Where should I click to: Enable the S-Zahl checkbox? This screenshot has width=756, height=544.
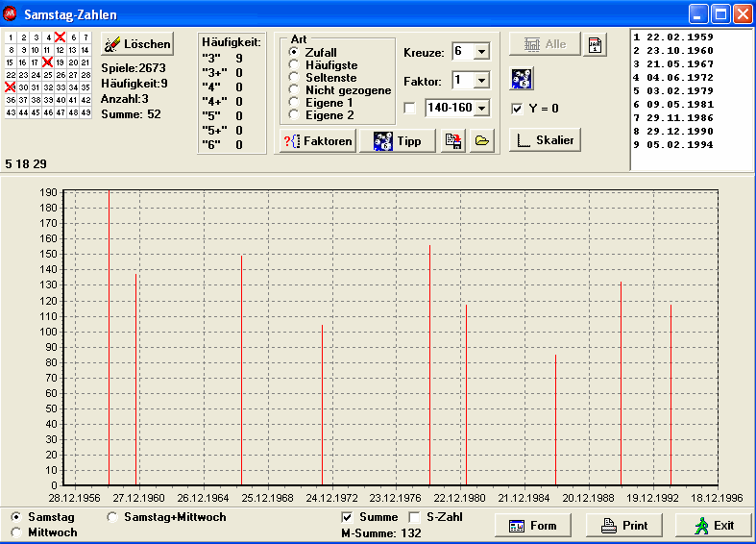[415, 517]
